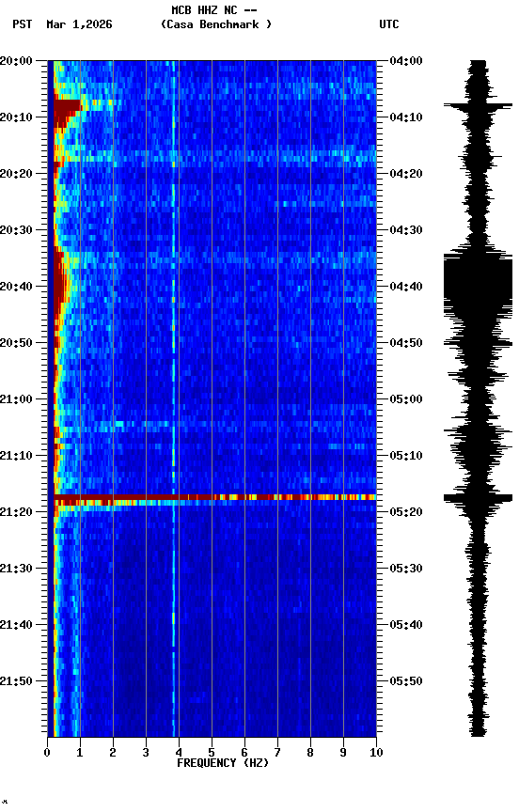Click the frequency axis tick label 1
The height and width of the screenshot is (812, 519).
point(80,753)
